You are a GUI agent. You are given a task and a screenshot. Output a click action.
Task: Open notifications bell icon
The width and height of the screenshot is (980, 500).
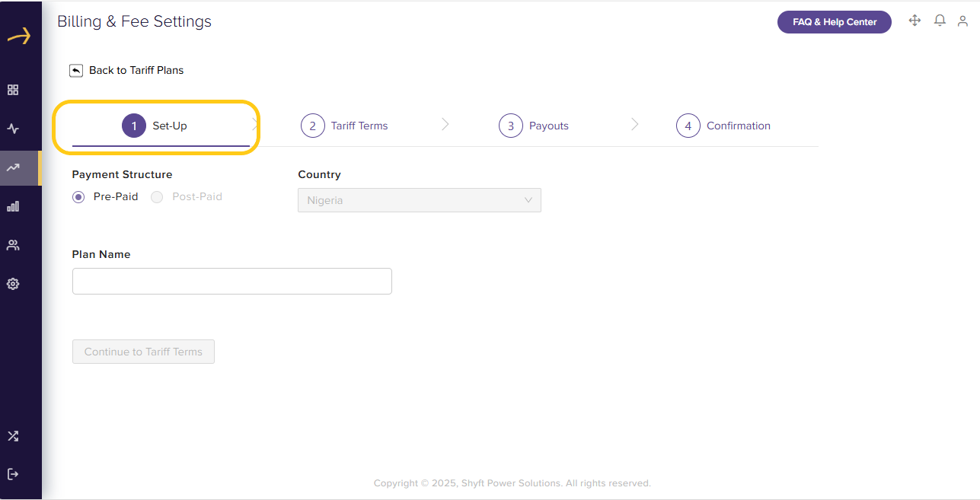940,21
